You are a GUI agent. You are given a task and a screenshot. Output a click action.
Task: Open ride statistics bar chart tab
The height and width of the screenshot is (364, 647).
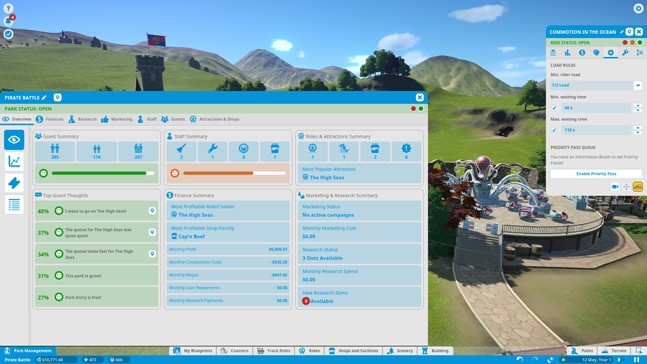click(x=567, y=52)
